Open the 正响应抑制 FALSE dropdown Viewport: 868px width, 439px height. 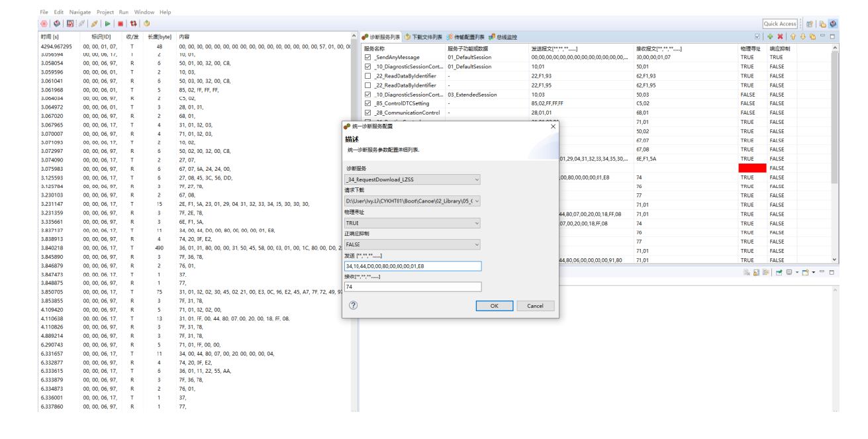(x=412, y=244)
